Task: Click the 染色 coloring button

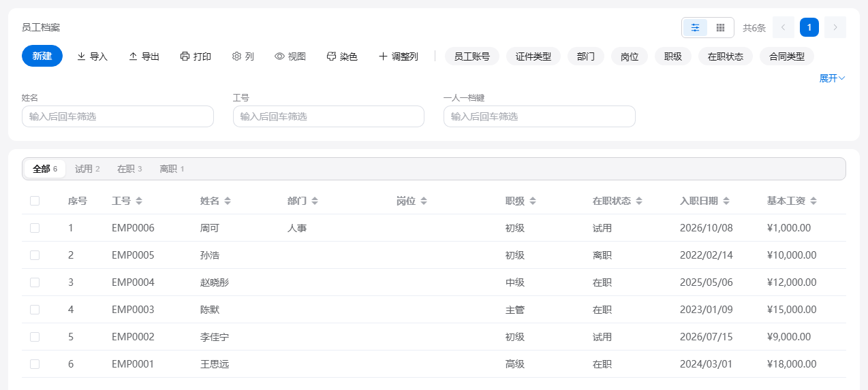Action: (x=342, y=56)
